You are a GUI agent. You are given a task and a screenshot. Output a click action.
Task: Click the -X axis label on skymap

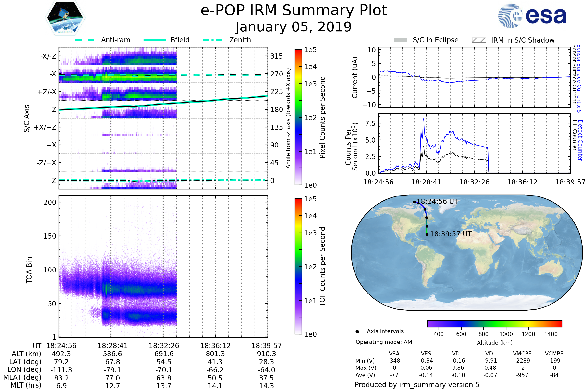pyautogui.click(x=53, y=74)
